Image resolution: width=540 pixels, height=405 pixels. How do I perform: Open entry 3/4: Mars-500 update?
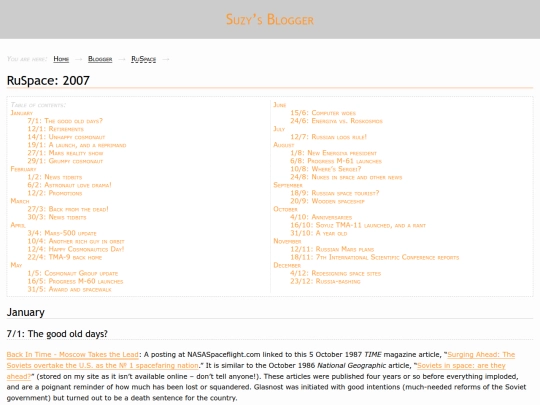(62, 233)
